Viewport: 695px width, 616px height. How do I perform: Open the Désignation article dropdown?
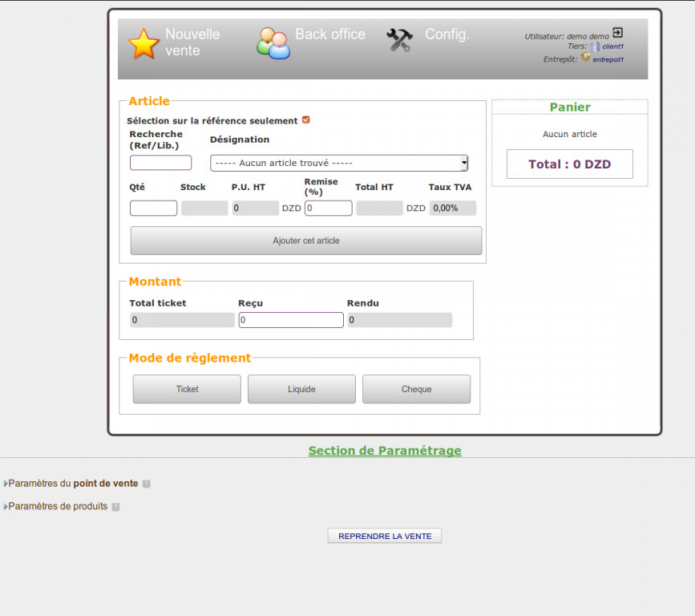coord(339,163)
